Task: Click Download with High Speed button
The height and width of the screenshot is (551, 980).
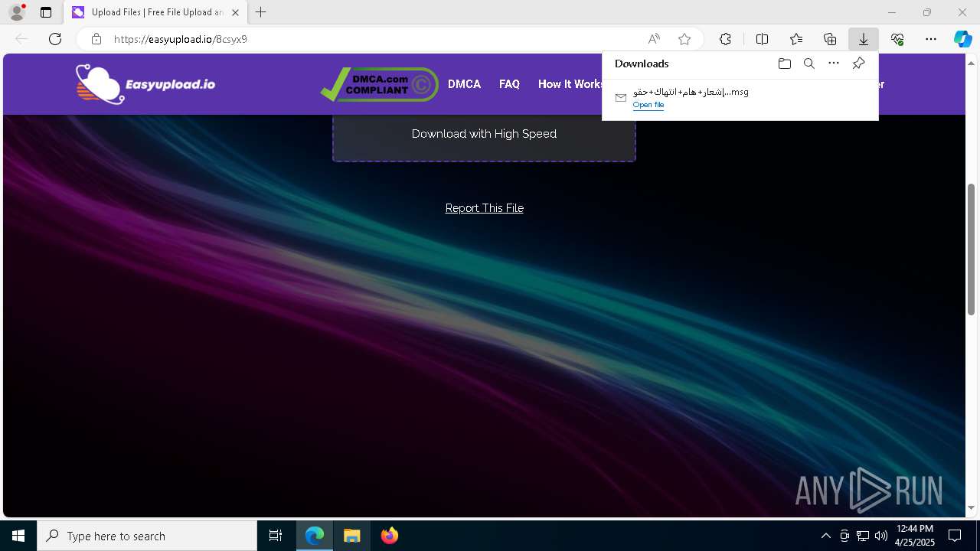Action: click(484, 134)
